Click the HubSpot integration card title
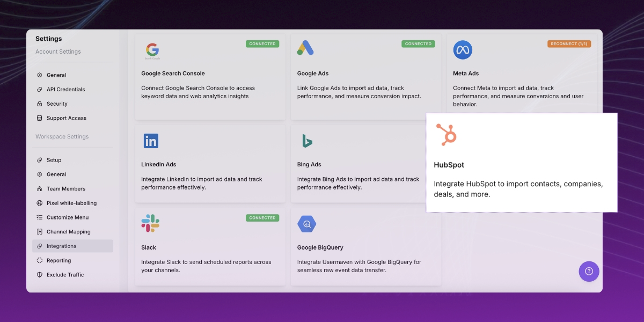Screen dimensions: 644x322 coord(449,165)
